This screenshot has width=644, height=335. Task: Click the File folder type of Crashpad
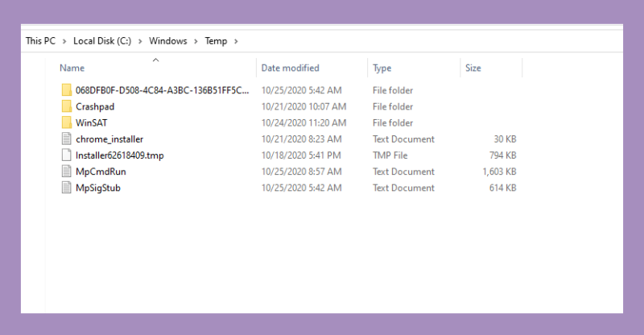point(393,106)
